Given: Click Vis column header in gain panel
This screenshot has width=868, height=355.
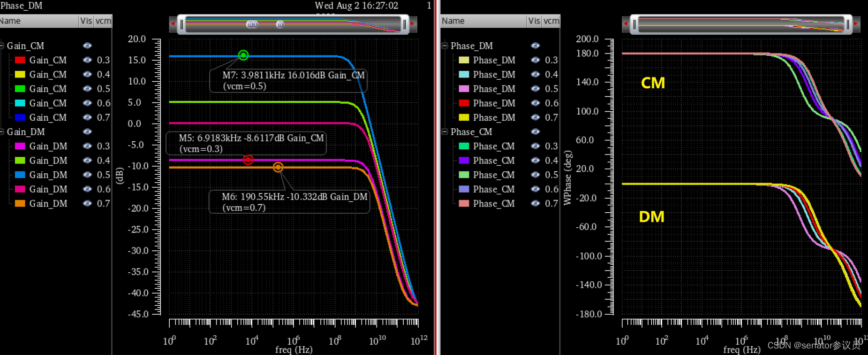Looking at the screenshot, I should 86,21.
